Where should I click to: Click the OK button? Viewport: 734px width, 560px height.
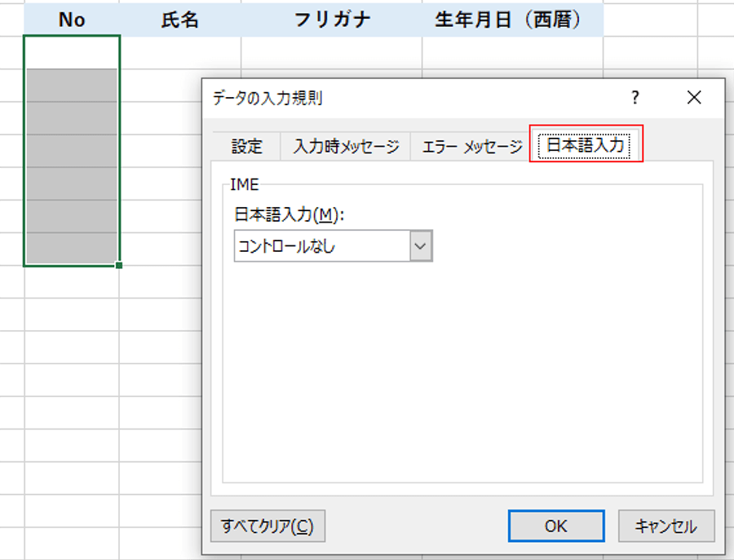556,526
